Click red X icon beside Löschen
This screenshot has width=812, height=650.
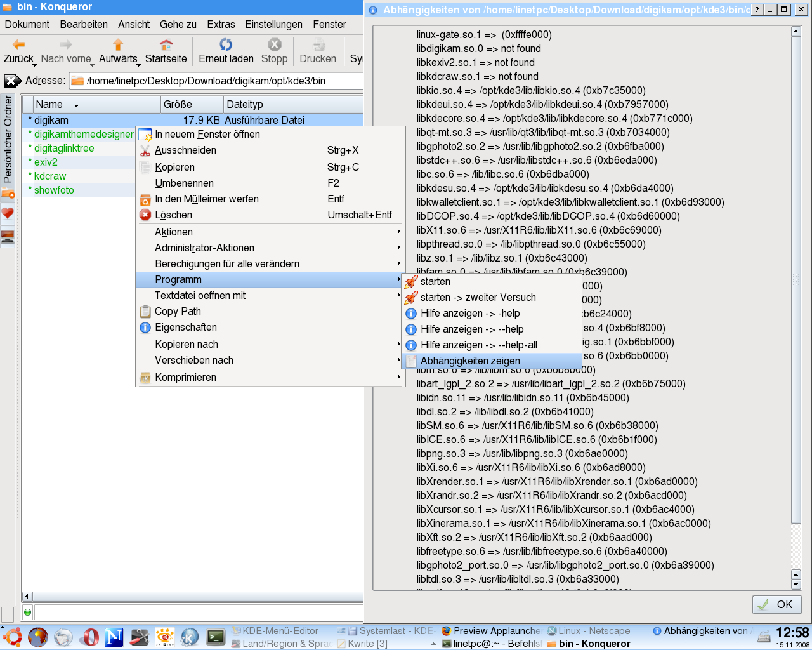tap(145, 215)
